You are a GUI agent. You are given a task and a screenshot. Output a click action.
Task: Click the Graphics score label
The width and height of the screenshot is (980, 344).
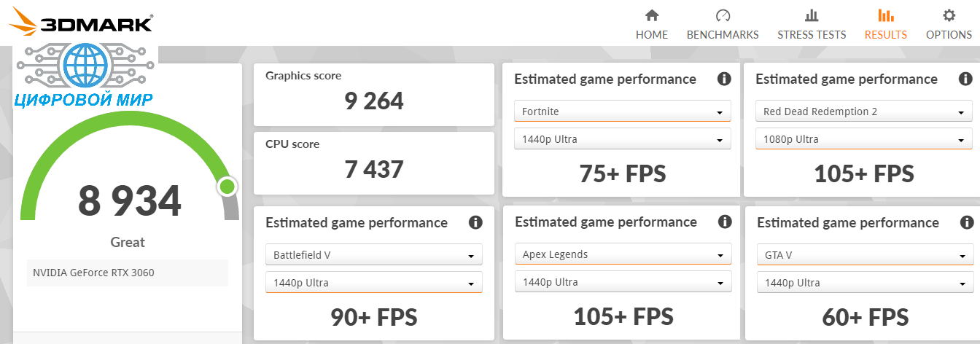coord(303,76)
